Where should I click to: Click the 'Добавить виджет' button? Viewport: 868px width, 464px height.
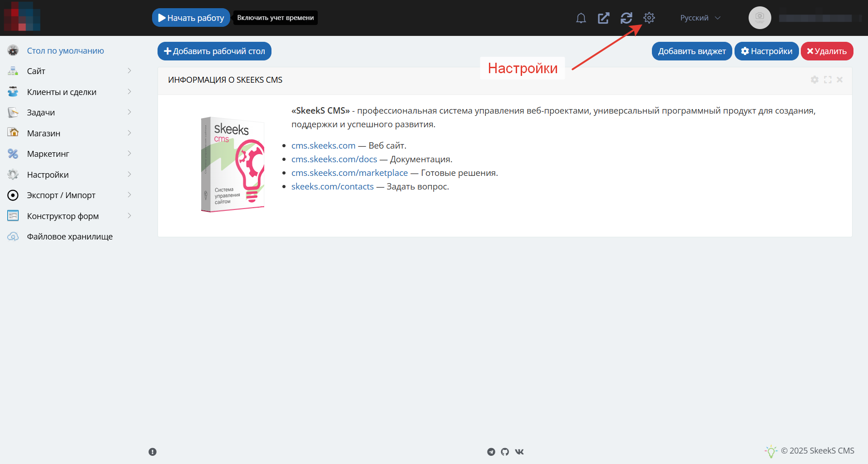coord(692,51)
